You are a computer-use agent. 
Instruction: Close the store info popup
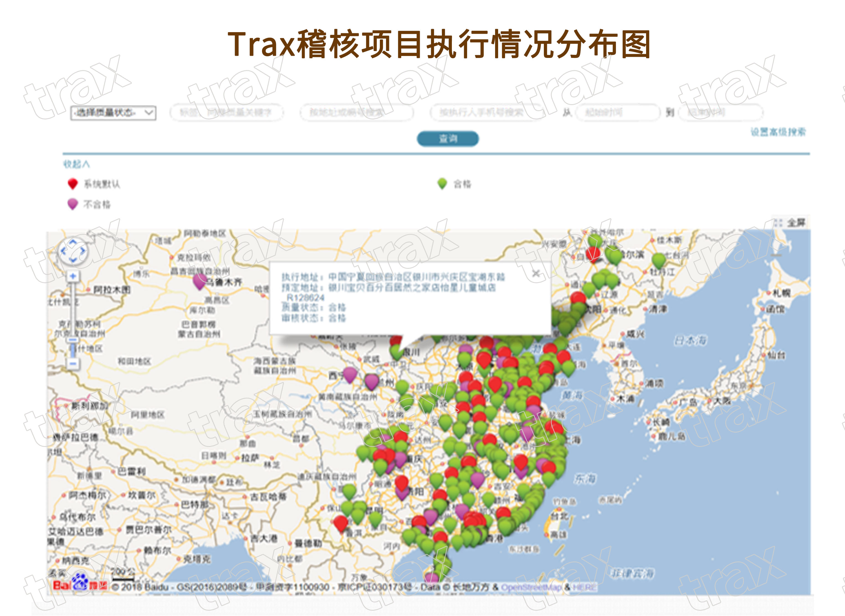(x=536, y=273)
